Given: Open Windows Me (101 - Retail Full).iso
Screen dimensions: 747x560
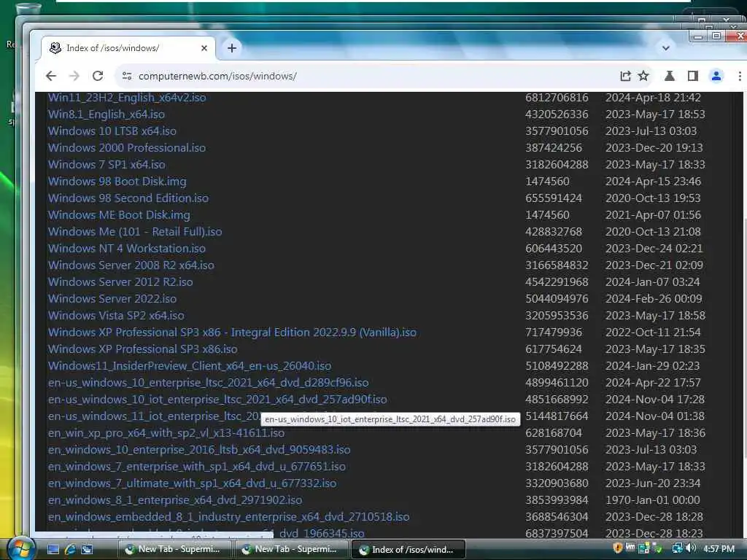Looking at the screenshot, I should tap(135, 231).
